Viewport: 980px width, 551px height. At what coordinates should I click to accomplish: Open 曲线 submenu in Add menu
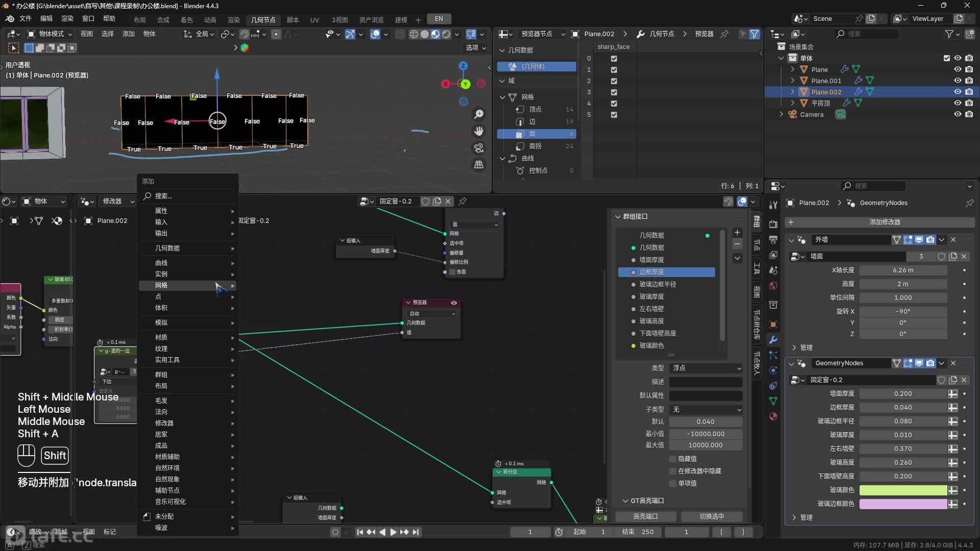tap(187, 263)
